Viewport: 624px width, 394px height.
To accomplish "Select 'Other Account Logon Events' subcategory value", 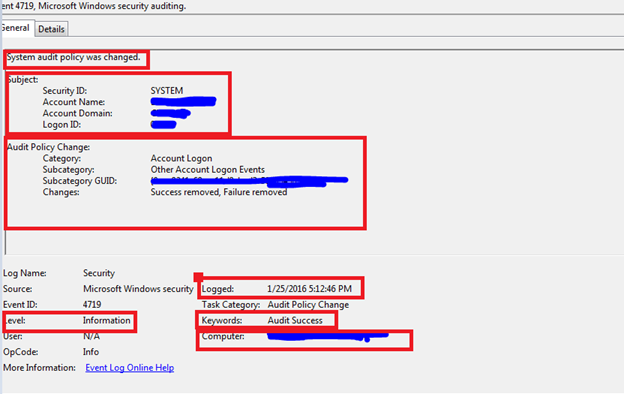I will click(x=207, y=170).
